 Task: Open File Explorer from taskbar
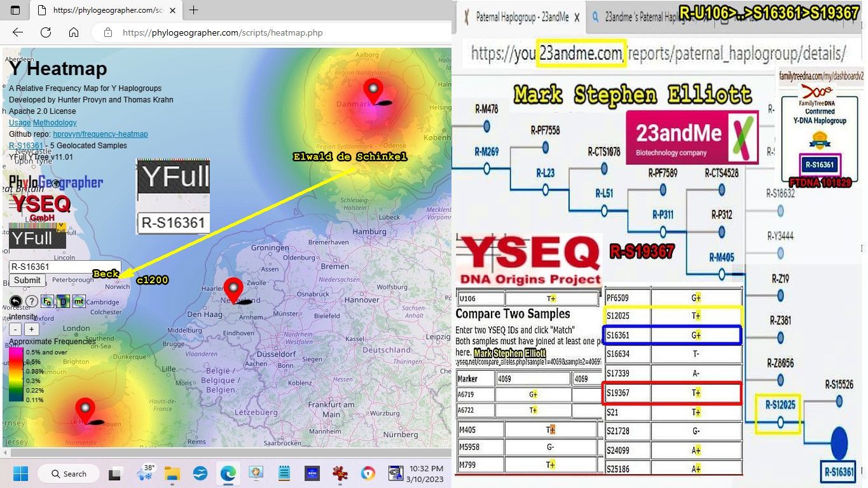click(x=172, y=473)
